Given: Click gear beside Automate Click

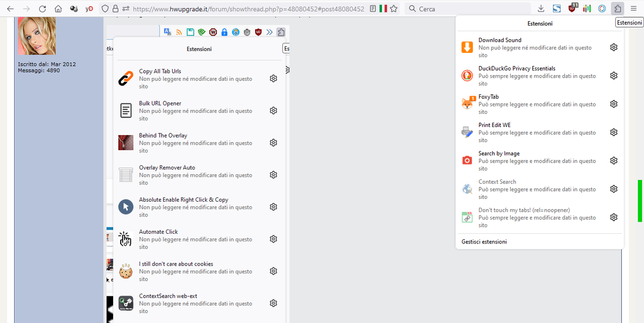Looking at the screenshot, I should tap(274, 239).
